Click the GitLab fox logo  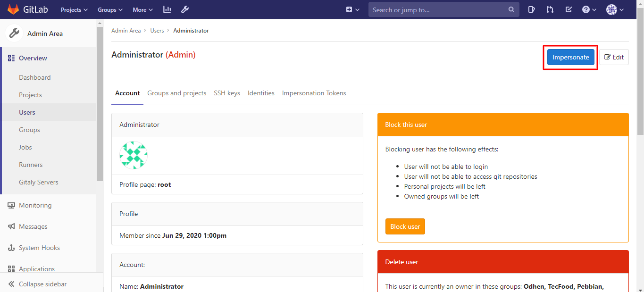[13, 9]
